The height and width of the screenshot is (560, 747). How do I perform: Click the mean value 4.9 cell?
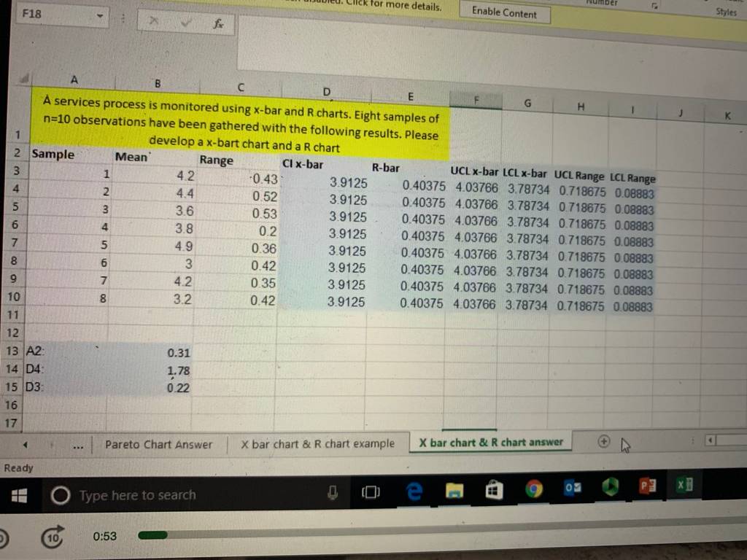click(x=152, y=246)
